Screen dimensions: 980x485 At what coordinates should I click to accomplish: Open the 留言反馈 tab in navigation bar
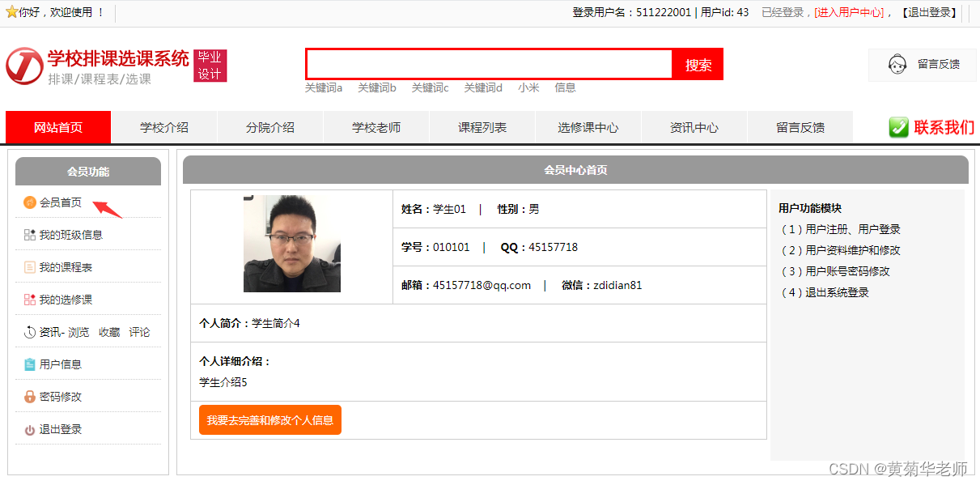800,127
